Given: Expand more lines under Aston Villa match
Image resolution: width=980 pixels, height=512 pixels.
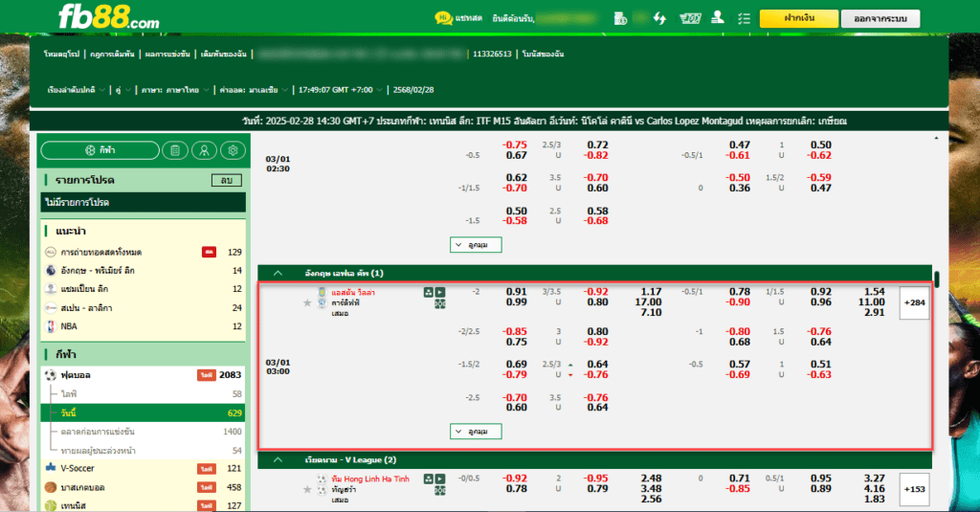Looking at the screenshot, I should point(476,432).
